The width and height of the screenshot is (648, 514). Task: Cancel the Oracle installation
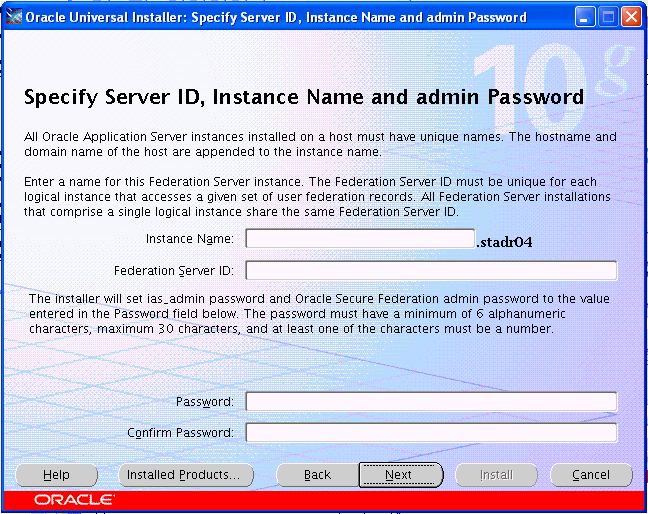[591, 475]
